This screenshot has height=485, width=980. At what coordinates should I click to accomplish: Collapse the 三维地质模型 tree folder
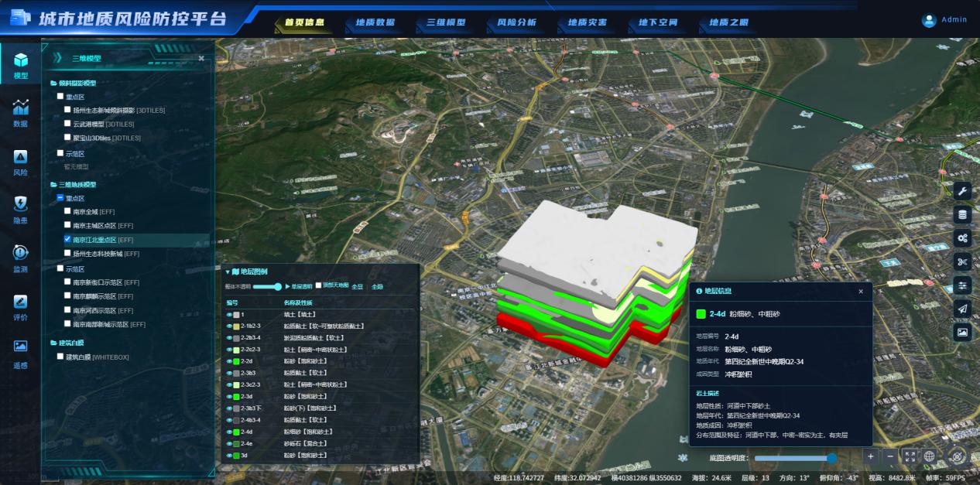[x=53, y=185]
